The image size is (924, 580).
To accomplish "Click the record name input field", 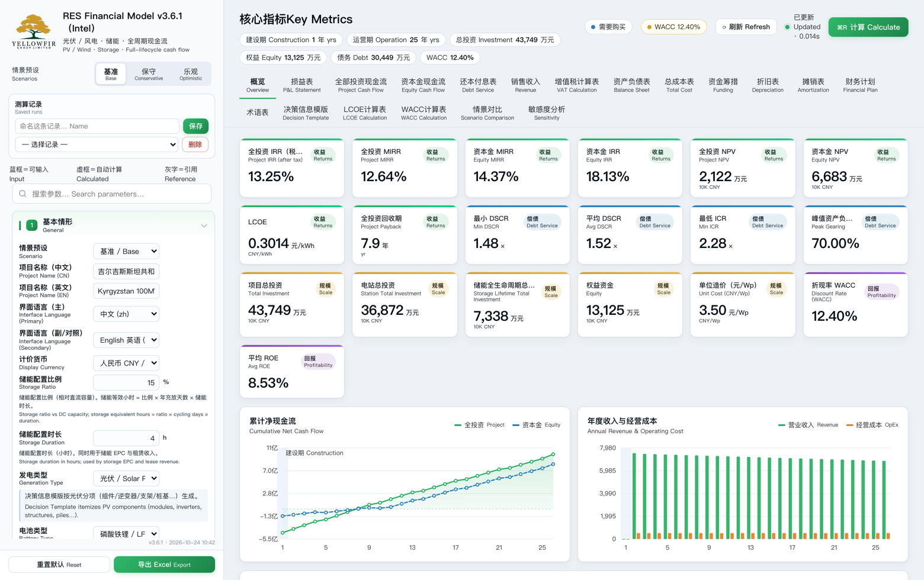I will (97, 126).
